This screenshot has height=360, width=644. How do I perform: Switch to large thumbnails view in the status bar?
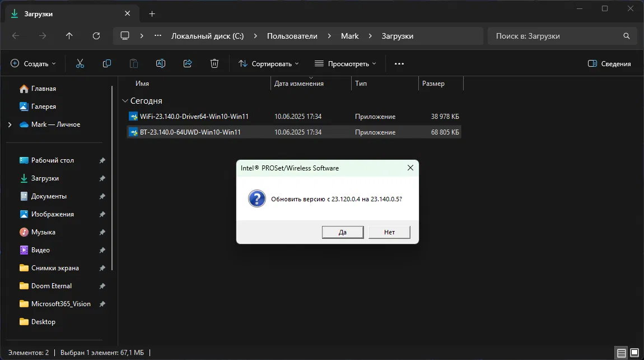[634, 353]
